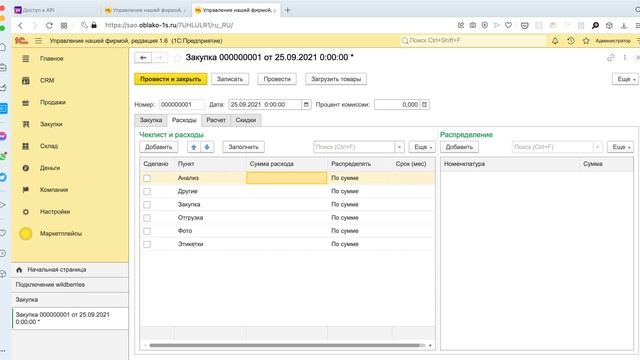
Task: Open the history clock icon in 1C header
Action: click(571, 41)
